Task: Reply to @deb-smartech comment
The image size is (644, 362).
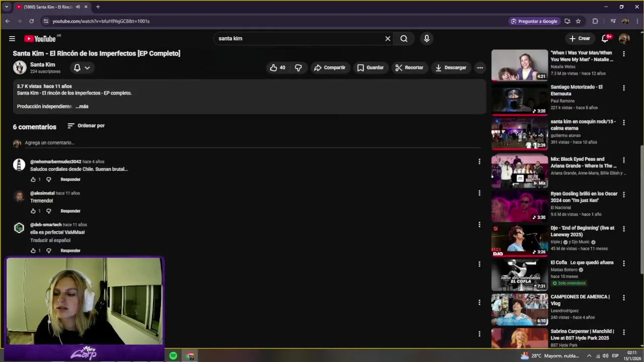Action: (x=70, y=250)
